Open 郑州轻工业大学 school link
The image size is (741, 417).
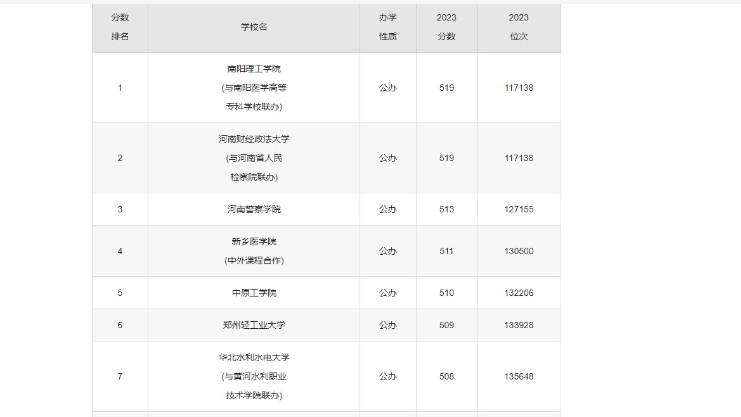click(254, 325)
